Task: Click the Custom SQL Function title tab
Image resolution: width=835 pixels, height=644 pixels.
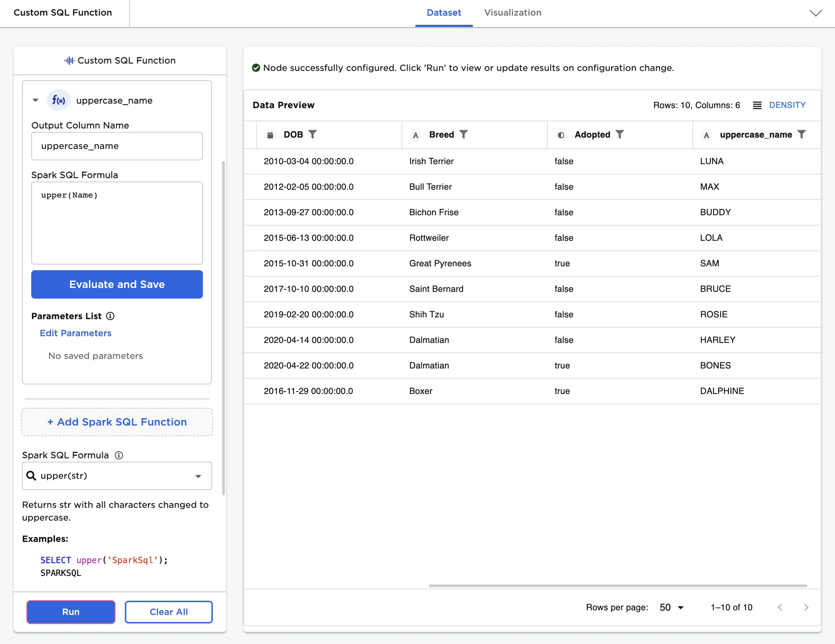Action: click(x=63, y=13)
